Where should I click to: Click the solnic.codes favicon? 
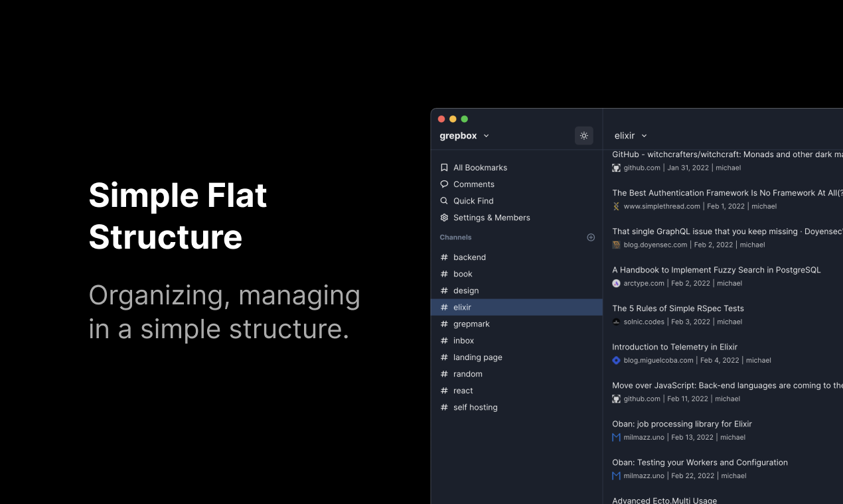point(616,322)
